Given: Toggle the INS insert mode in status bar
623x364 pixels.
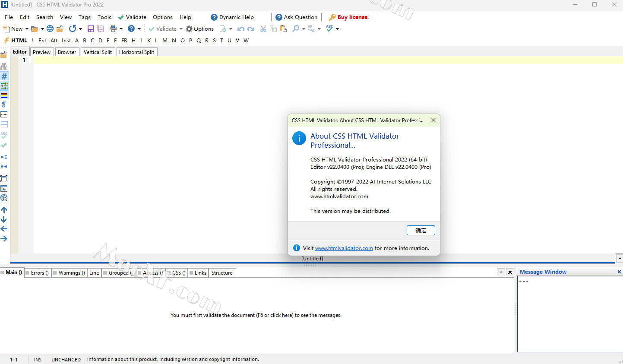Looking at the screenshot, I should [x=38, y=359].
